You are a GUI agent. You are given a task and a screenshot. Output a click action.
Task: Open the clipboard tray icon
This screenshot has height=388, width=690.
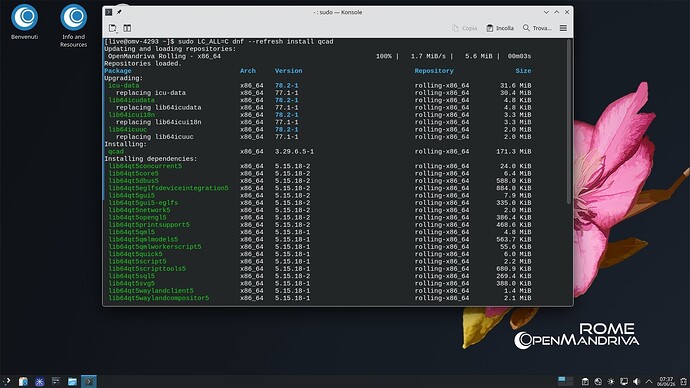coord(585,381)
